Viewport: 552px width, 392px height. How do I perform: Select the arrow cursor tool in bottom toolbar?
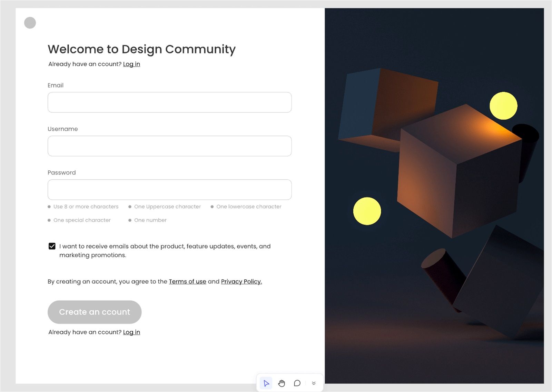tap(266, 383)
